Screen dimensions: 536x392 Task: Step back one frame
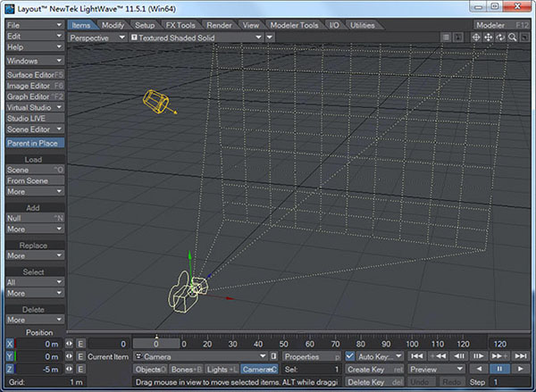point(459,356)
